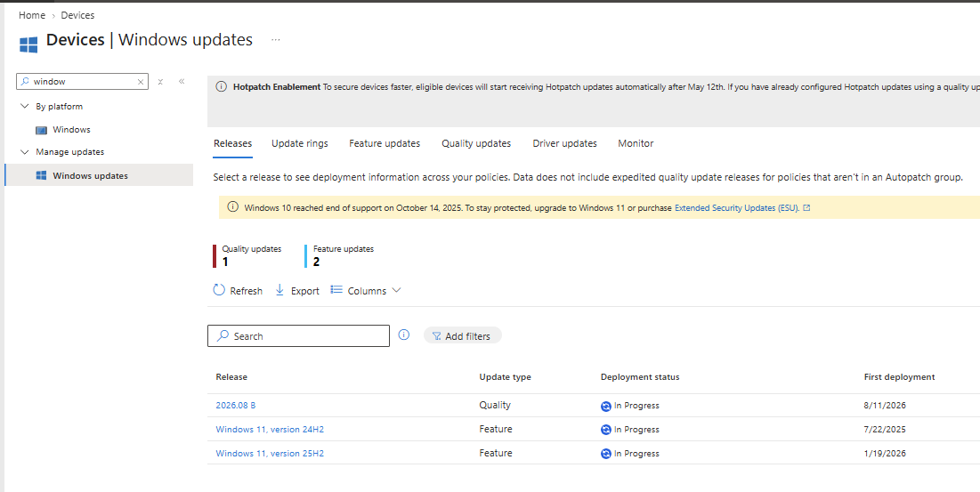Viewport: 980px width, 492px height.
Task: Open the Windows 11, version 24H2 release
Action: (270, 430)
